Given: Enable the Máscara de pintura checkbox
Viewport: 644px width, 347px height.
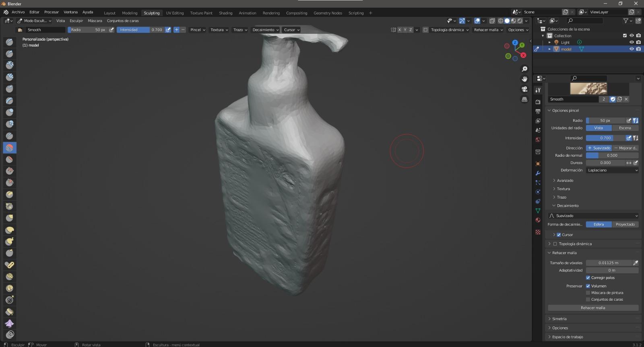Looking at the screenshot, I should [x=588, y=293].
